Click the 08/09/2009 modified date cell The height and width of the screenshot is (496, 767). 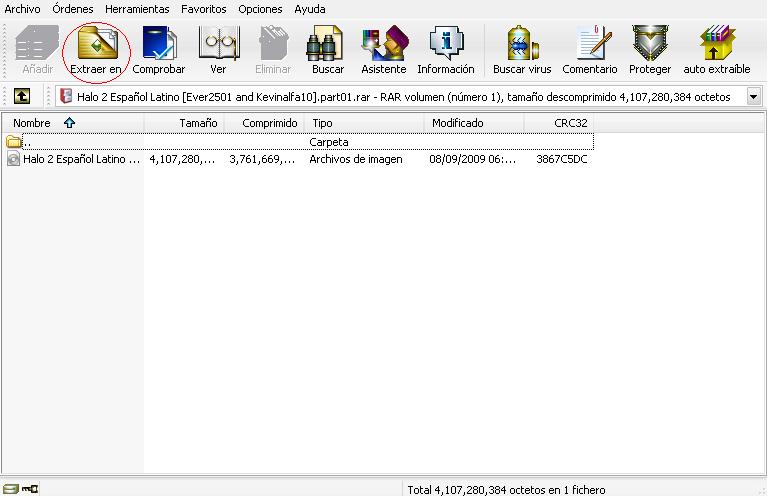[x=473, y=159]
